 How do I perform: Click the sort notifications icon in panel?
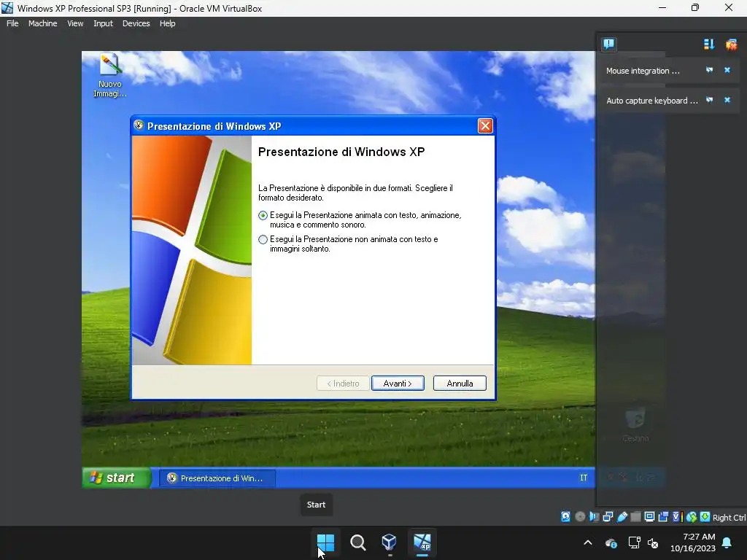709,44
